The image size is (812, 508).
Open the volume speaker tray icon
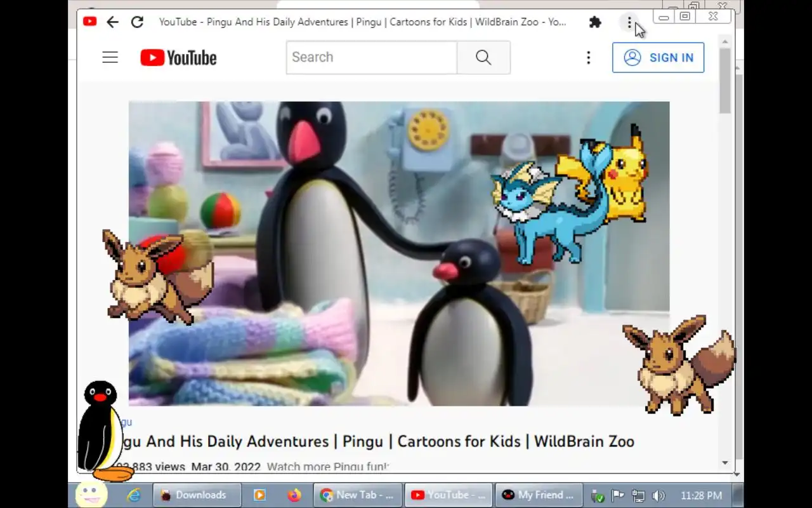pos(658,496)
